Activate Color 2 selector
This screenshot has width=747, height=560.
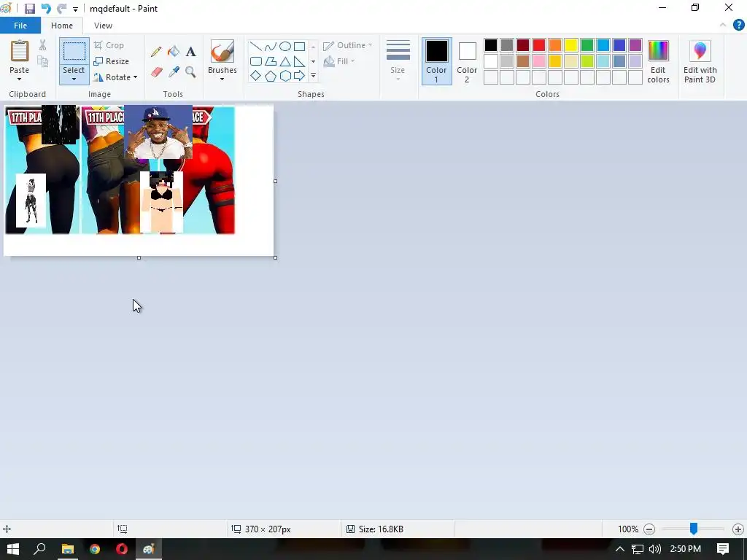(x=467, y=61)
